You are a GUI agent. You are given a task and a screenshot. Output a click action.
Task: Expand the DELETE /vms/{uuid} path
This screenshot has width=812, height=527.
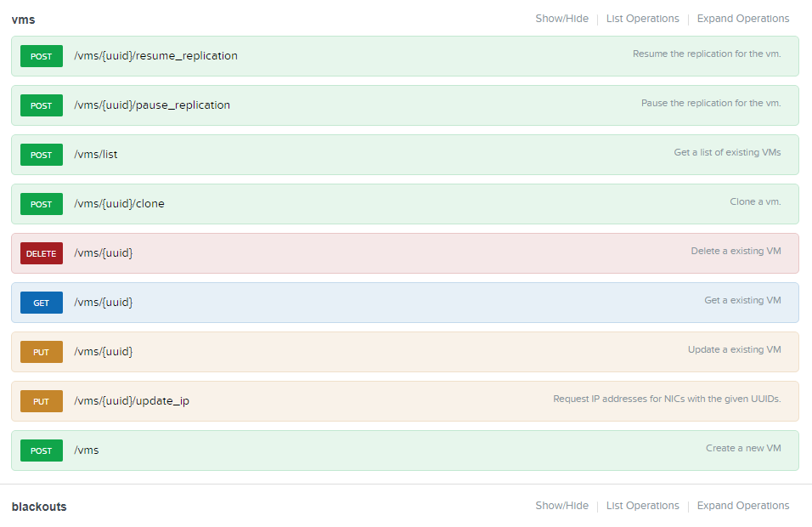103,253
